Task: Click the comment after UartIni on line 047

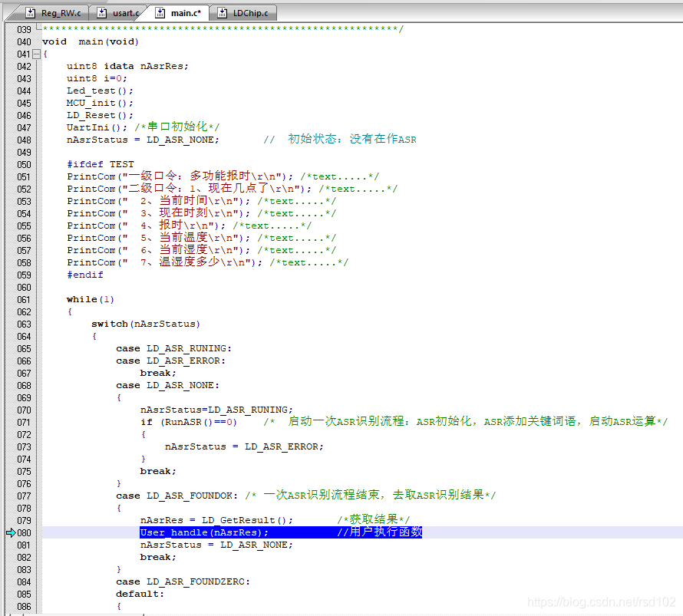Action: 177,127
